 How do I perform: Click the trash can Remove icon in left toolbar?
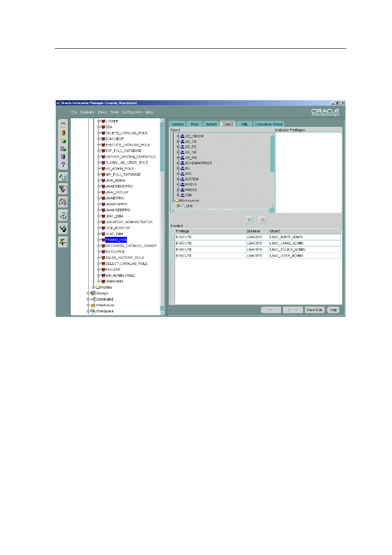[63, 156]
